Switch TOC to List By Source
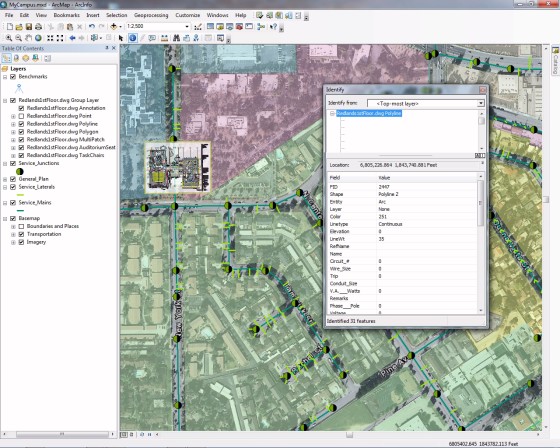Image resolution: width=560 pixels, height=448 pixels. tap(16, 58)
